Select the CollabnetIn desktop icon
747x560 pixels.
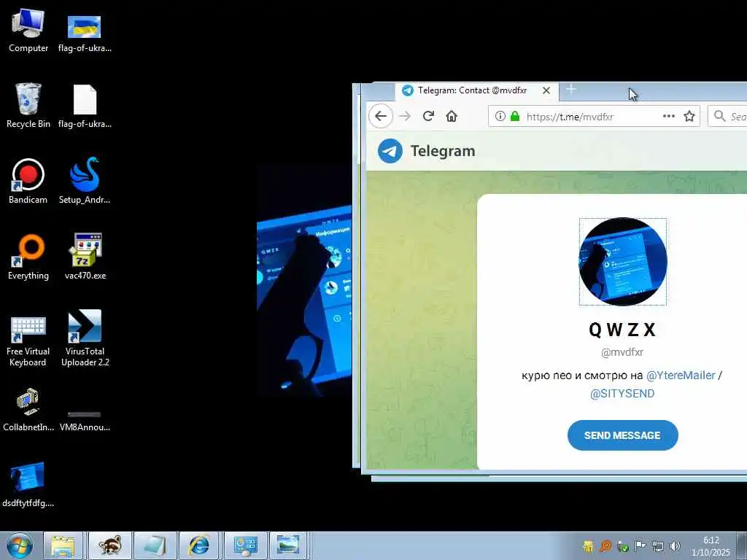(28, 410)
